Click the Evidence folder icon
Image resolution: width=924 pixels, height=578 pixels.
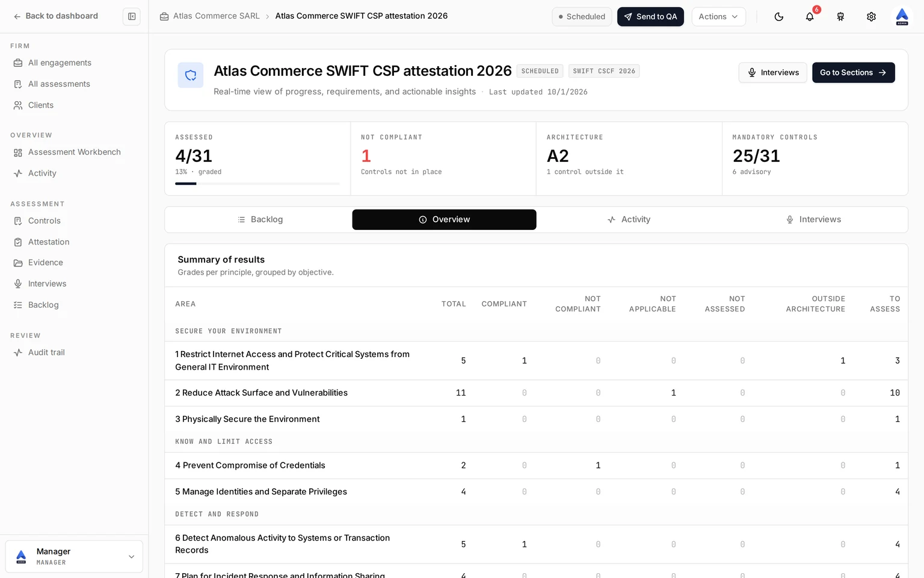point(18,263)
